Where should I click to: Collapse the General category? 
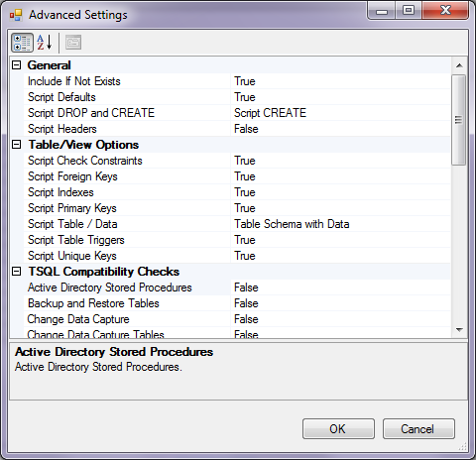point(16,65)
